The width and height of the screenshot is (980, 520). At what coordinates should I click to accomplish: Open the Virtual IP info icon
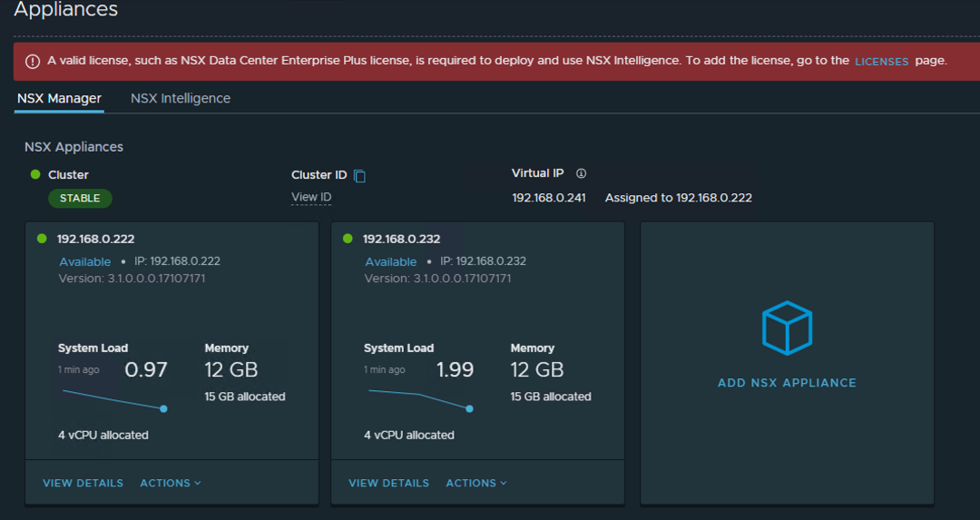point(582,173)
